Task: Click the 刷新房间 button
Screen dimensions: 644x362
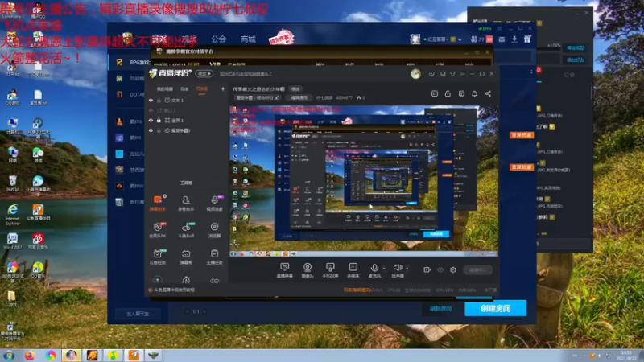Action: (x=440, y=308)
